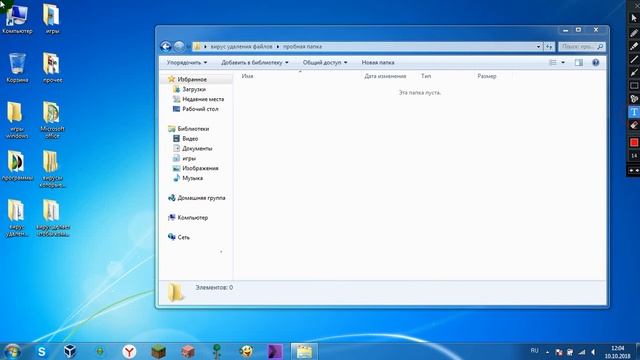Select the 'прочее' desktop folder

(52, 68)
